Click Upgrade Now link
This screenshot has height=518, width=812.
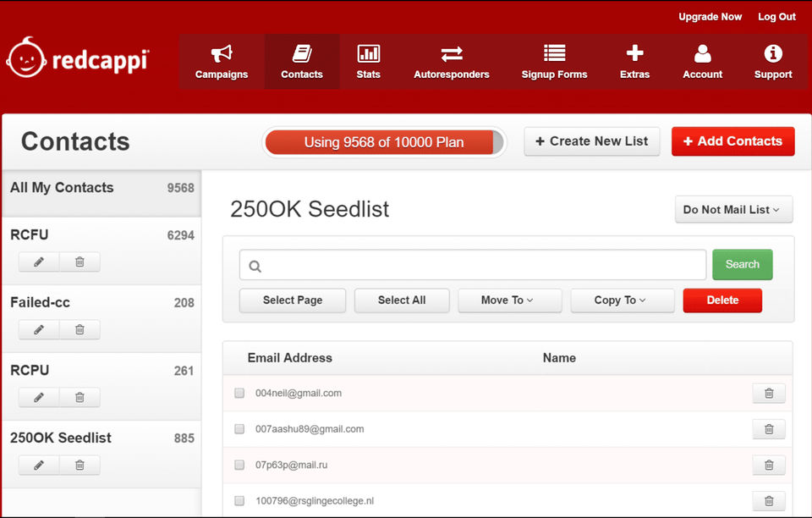pos(710,17)
